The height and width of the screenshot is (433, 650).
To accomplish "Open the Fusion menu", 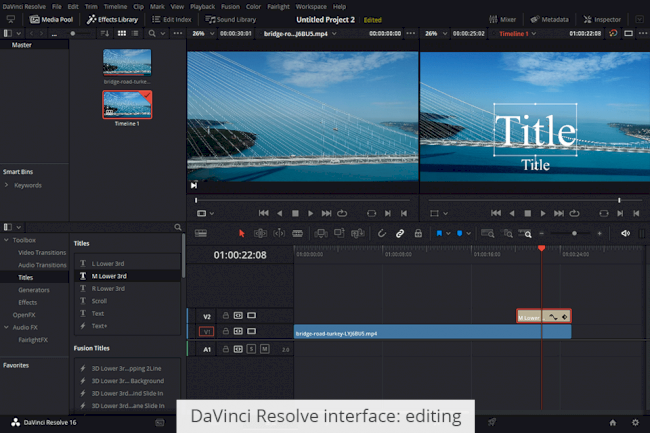I will 230,7.
